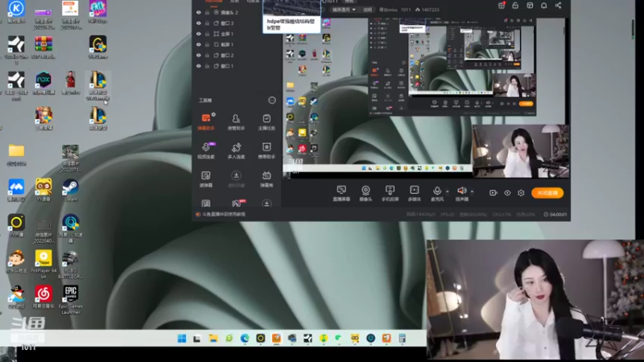
Task: Open the 房管助手 room manager tool
Action: [236, 122]
